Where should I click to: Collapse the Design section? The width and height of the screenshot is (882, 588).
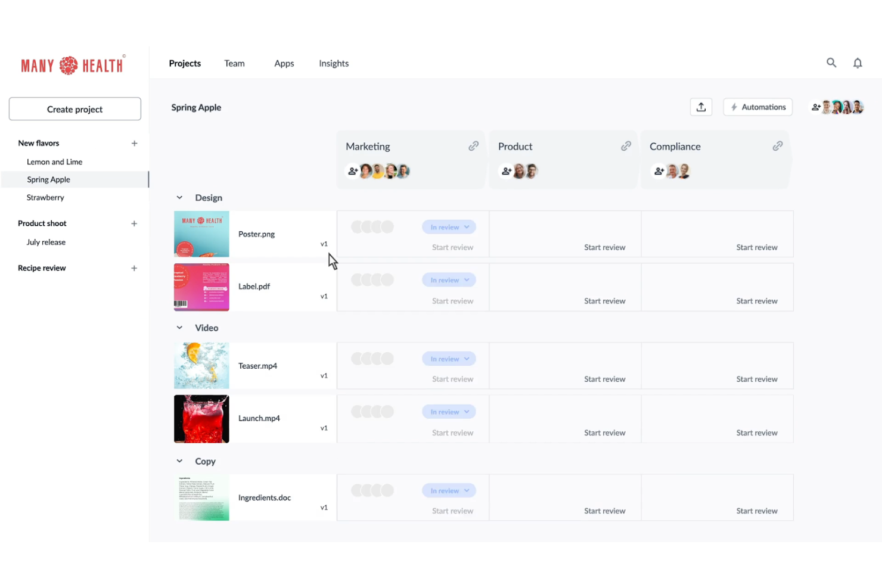179,198
